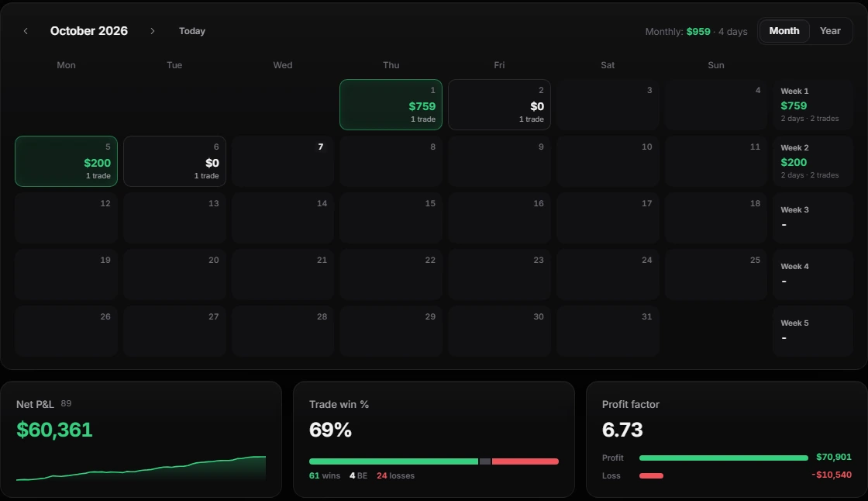Screen dimensions: 868x501
Task: Select the October 30 day cell
Action: pyautogui.click(x=499, y=331)
